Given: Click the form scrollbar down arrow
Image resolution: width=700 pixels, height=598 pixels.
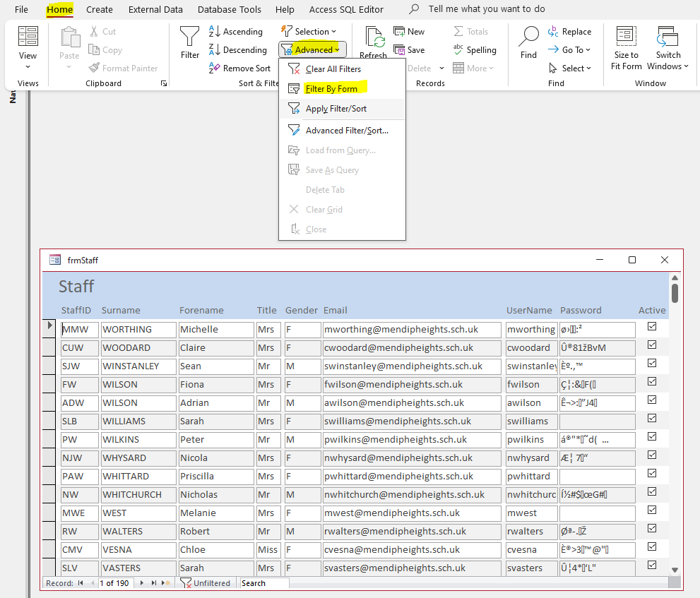Looking at the screenshot, I should [x=675, y=570].
